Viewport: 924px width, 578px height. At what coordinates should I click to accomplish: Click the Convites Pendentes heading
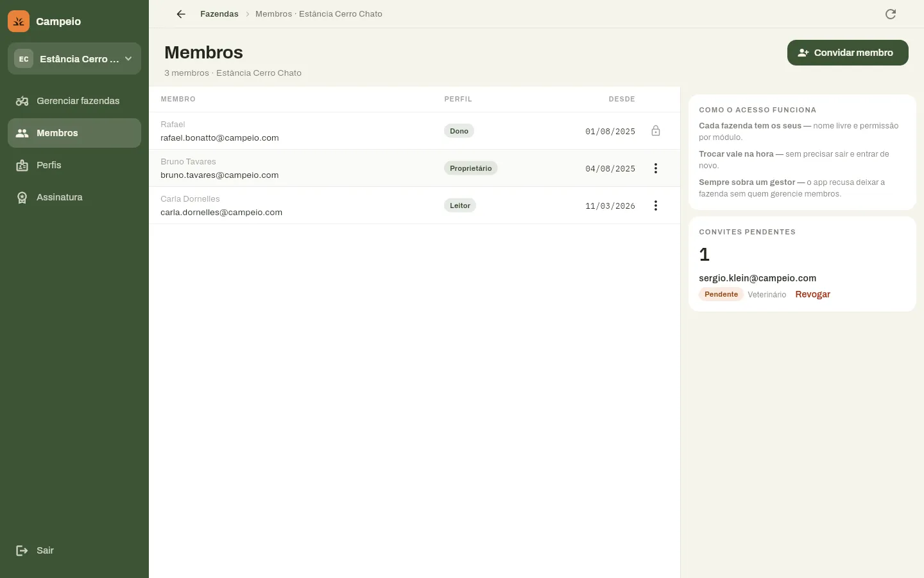click(747, 232)
